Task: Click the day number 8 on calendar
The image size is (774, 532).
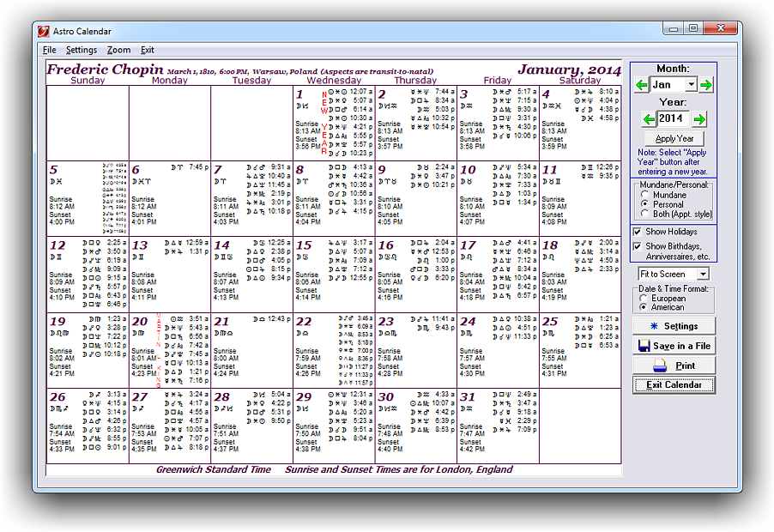Action: [x=299, y=170]
